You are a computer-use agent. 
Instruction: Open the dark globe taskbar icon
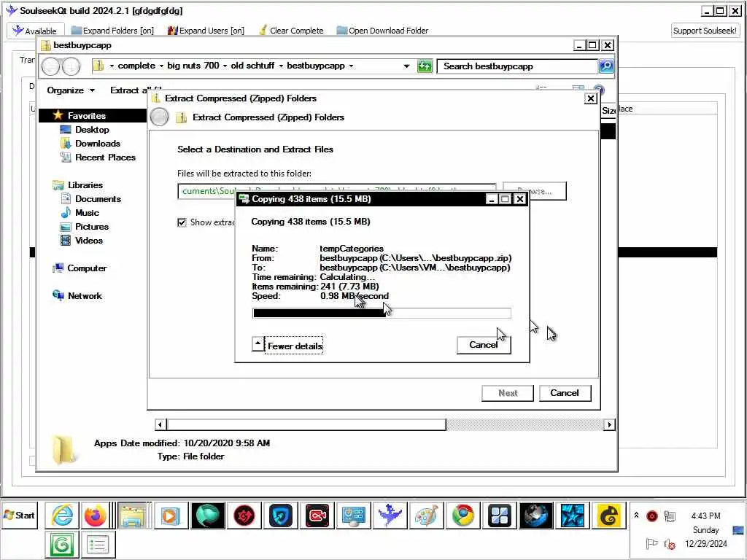pos(535,516)
